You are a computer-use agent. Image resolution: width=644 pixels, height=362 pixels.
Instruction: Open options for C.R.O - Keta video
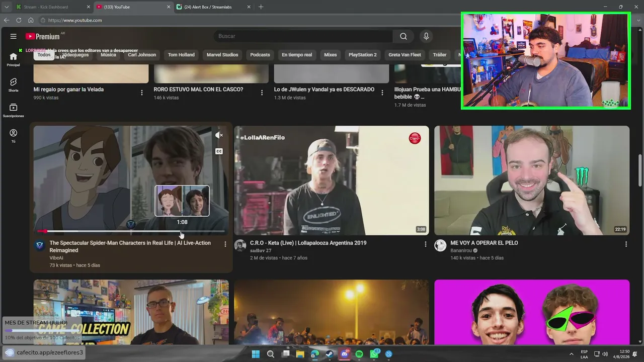[426, 244]
